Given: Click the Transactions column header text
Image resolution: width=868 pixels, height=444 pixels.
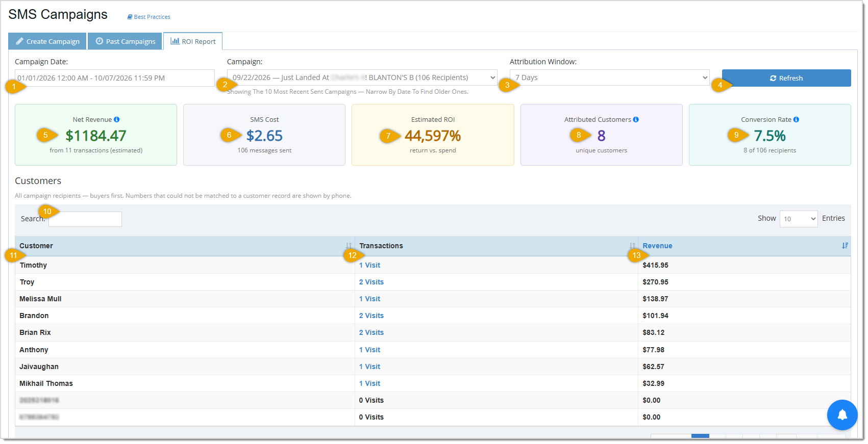Looking at the screenshot, I should (x=381, y=246).
